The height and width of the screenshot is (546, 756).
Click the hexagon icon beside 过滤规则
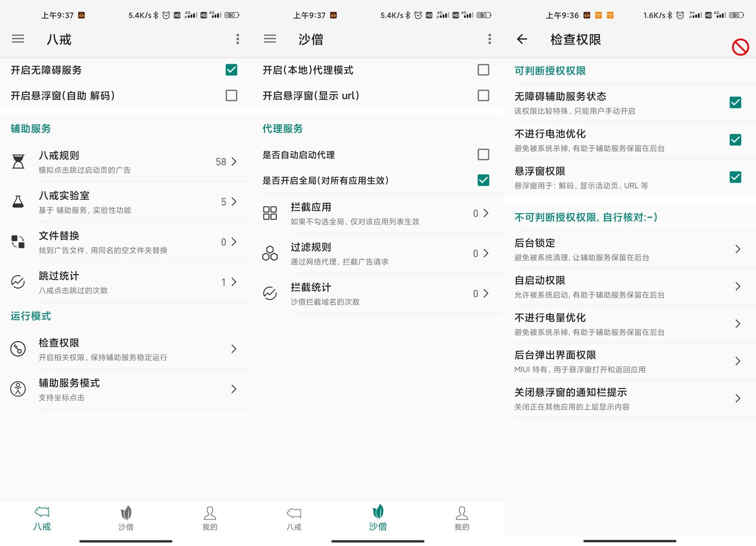tap(270, 253)
